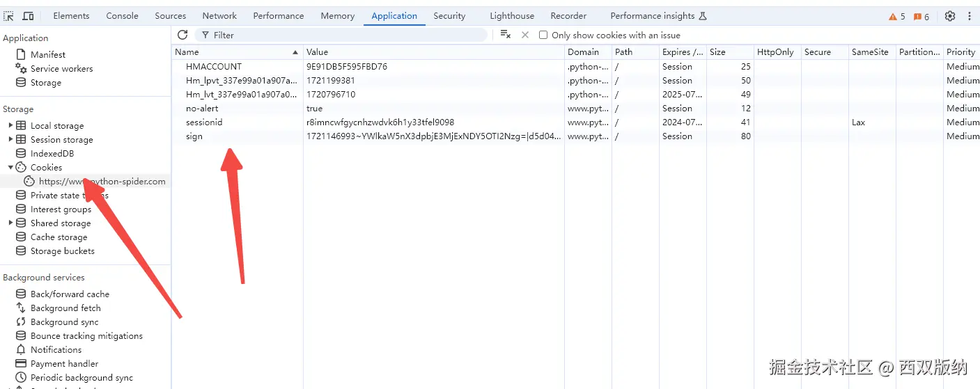Open Local storage in sidebar

pyautogui.click(x=57, y=125)
